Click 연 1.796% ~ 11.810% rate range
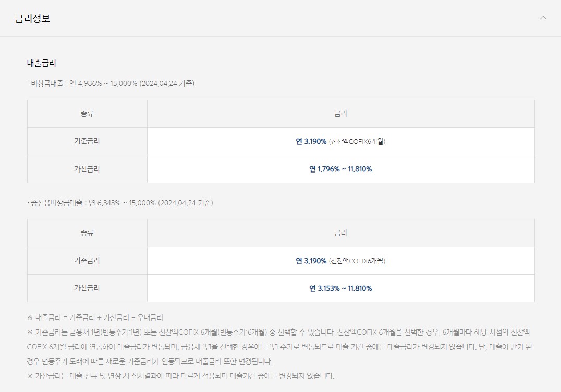Viewport: 561px width, 392px height. [x=340, y=169]
